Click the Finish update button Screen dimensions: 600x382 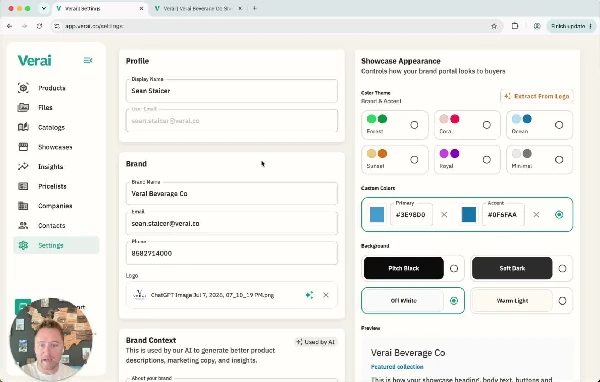pos(571,26)
